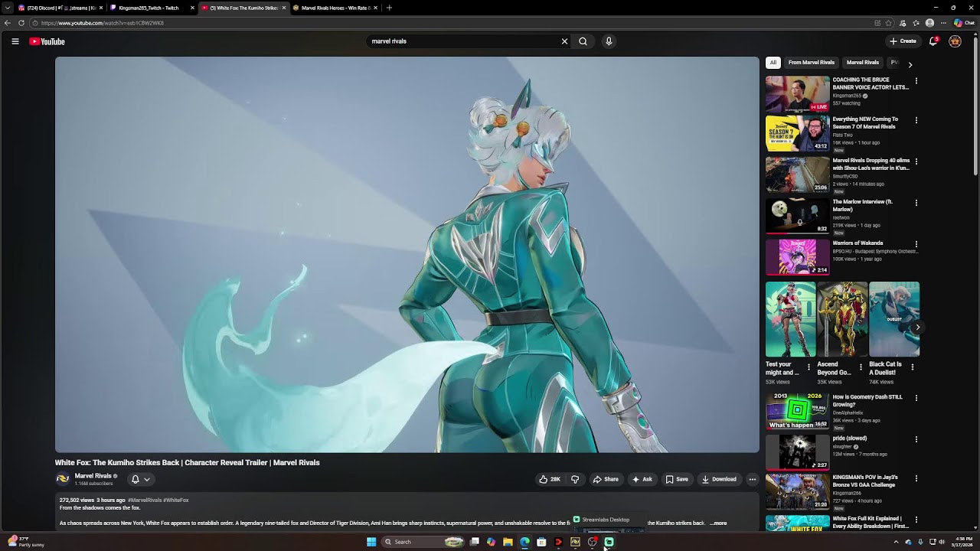Open the Marvel Rivals channel avatar
Screen dimensions: 980x551
pyautogui.click(x=63, y=479)
